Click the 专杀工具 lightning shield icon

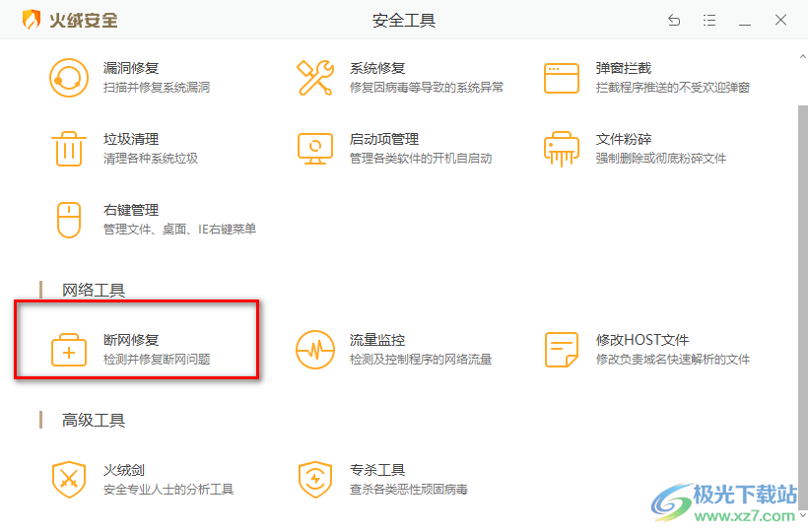tap(315, 480)
